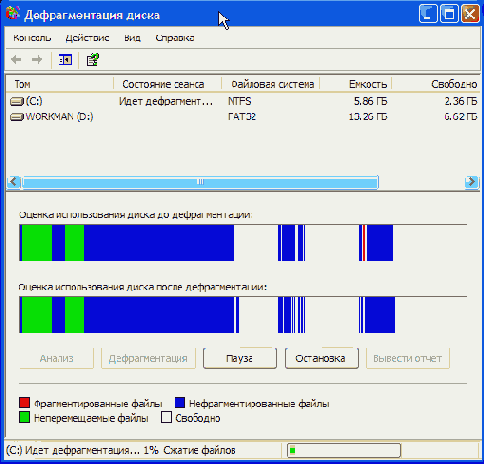484x464 pixels.
Task: Click the Disk Defragmenter title bar icon
Action: click(13, 14)
